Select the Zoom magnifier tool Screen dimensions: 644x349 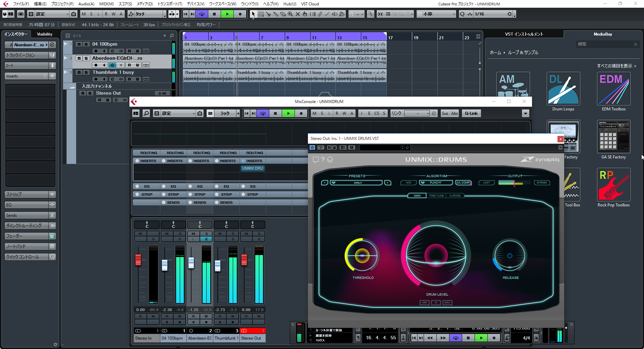pyautogui.click(x=290, y=14)
